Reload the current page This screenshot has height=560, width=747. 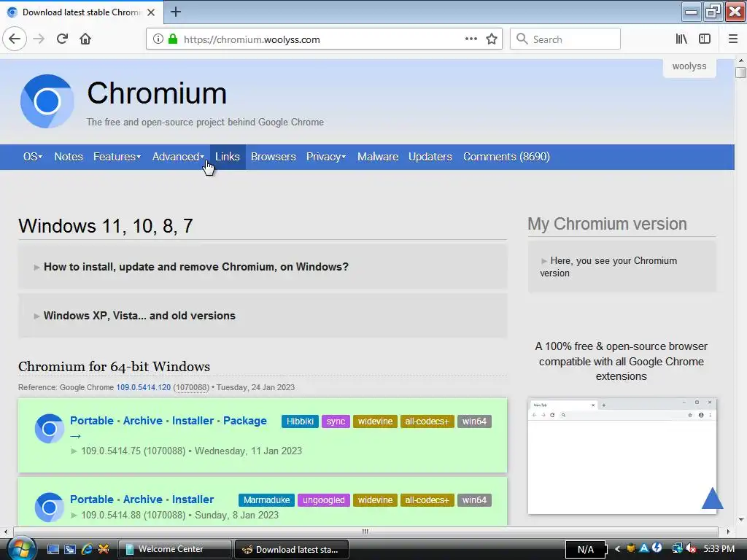(x=62, y=39)
